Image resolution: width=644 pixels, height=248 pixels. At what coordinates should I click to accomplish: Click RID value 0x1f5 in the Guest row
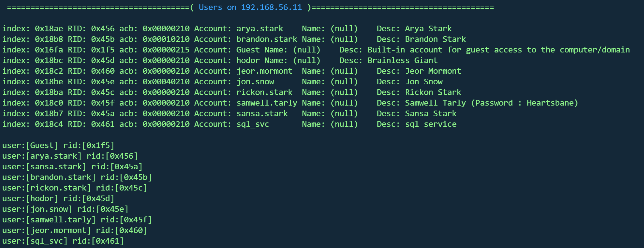[103, 50]
